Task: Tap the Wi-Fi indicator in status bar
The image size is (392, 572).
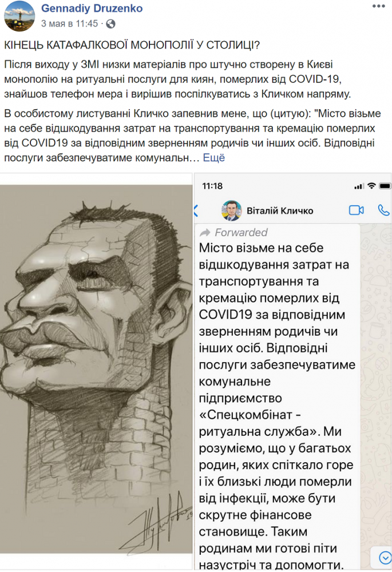Action: pyautogui.click(x=371, y=186)
